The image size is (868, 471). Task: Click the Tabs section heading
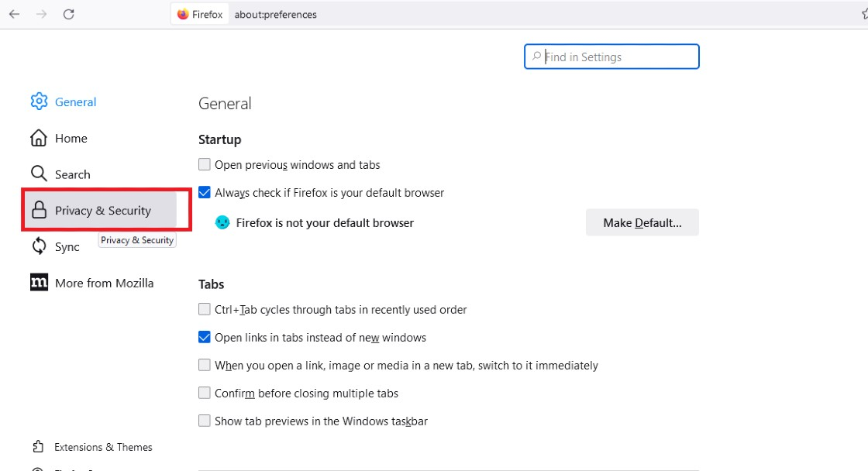pos(211,284)
